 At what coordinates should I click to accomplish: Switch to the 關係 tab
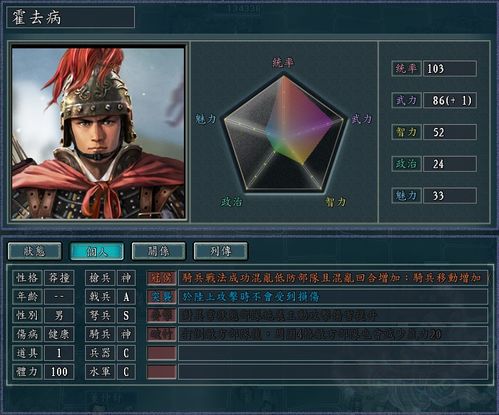pos(159,251)
